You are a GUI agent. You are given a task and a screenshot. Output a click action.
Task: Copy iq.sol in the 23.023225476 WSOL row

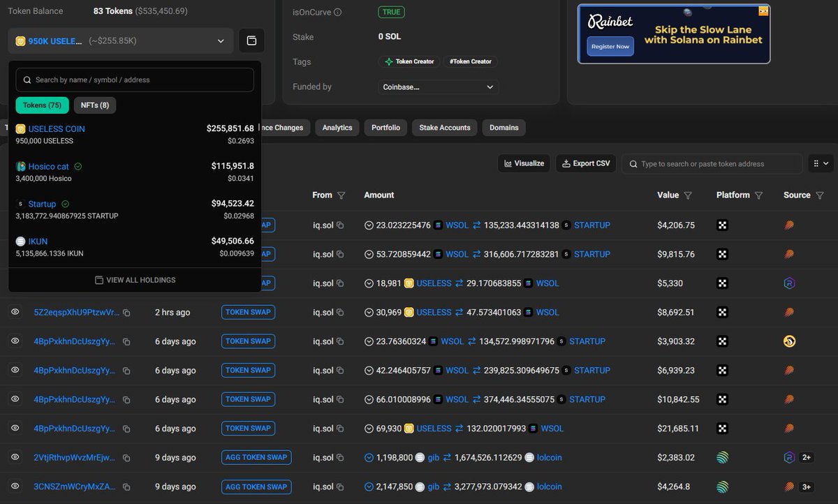pos(340,225)
